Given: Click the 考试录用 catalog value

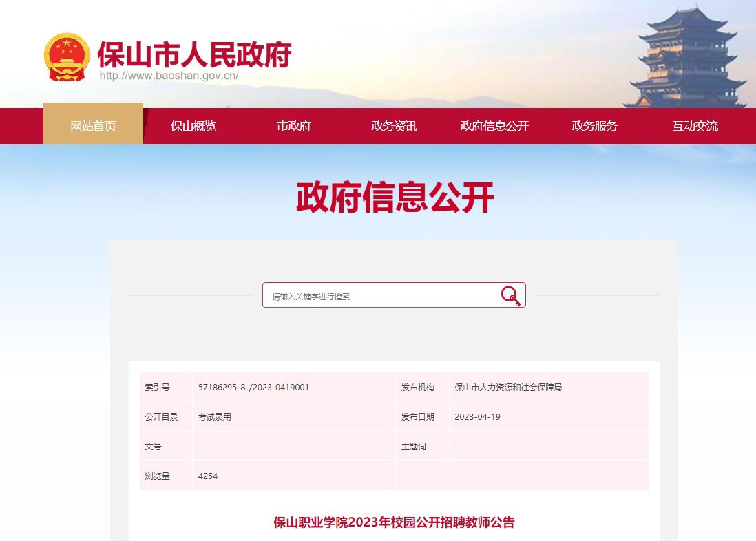Looking at the screenshot, I should 215,416.
